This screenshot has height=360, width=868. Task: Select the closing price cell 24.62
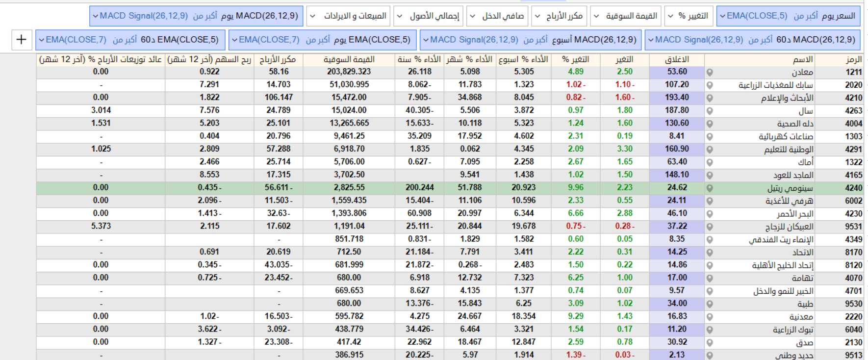tap(677, 187)
